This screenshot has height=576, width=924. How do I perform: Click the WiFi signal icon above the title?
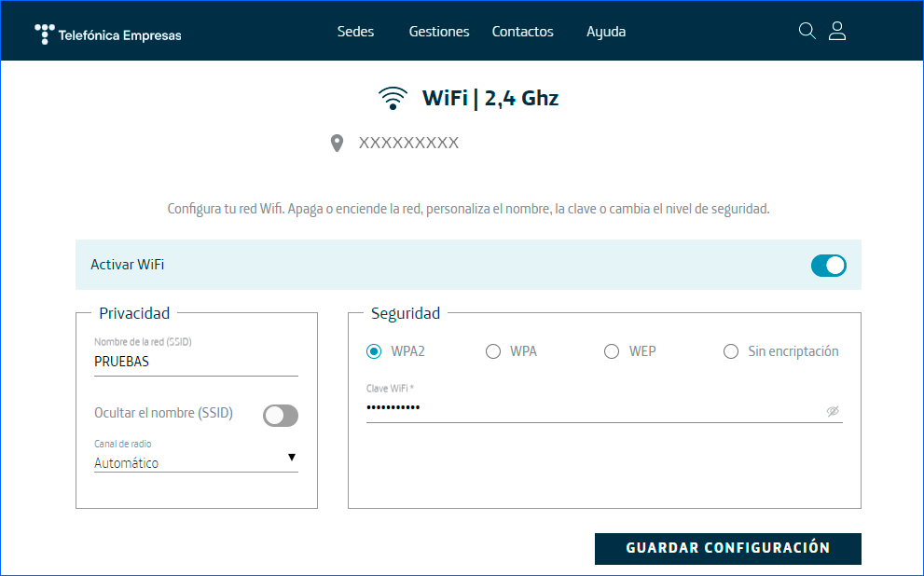pos(393,96)
